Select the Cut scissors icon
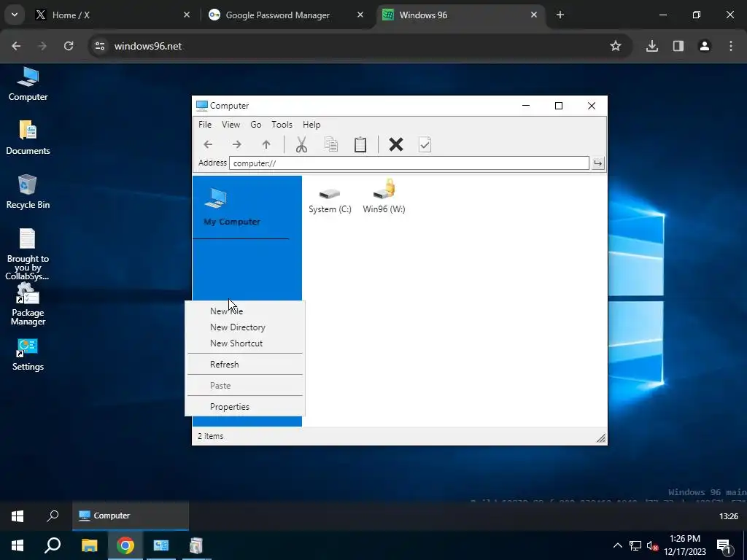This screenshot has width=747, height=560. click(x=301, y=144)
